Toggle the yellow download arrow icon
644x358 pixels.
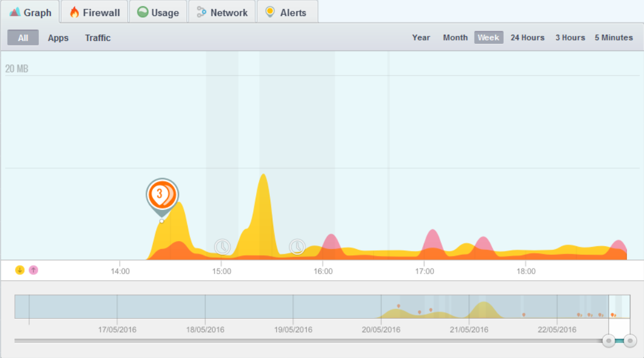tap(20, 270)
